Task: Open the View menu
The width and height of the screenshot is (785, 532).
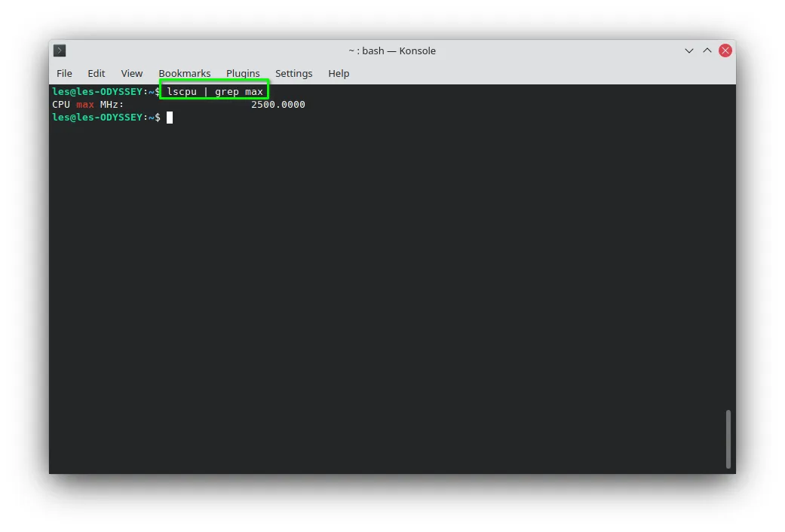Action: pos(132,74)
